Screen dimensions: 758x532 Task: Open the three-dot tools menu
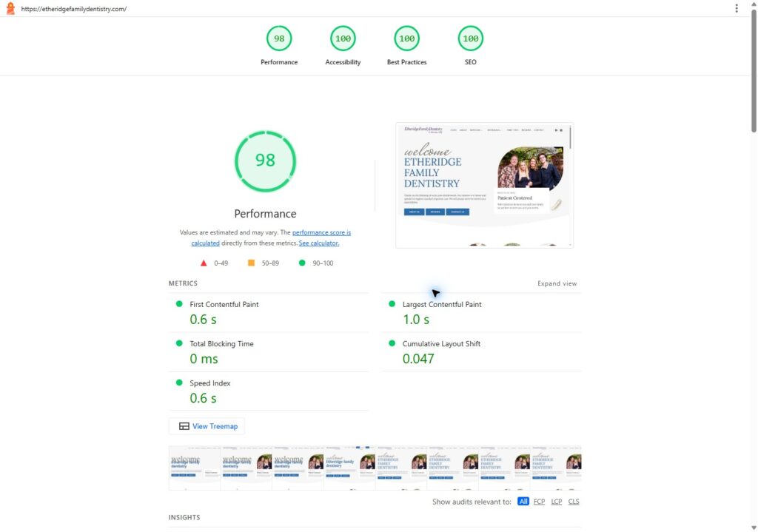(x=737, y=8)
